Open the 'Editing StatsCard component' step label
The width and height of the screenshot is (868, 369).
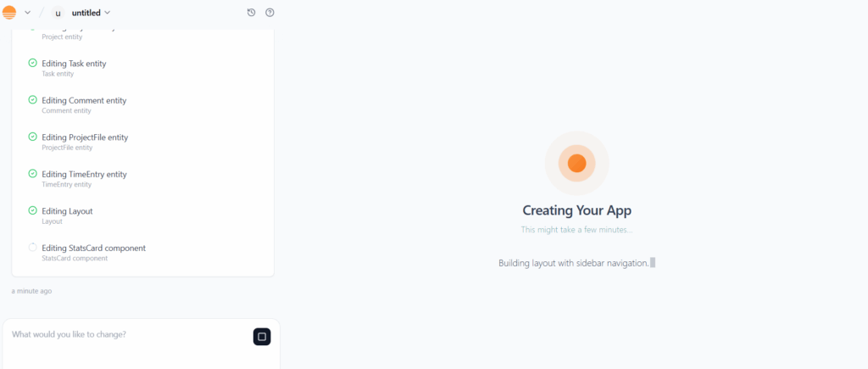pyautogui.click(x=93, y=248)
